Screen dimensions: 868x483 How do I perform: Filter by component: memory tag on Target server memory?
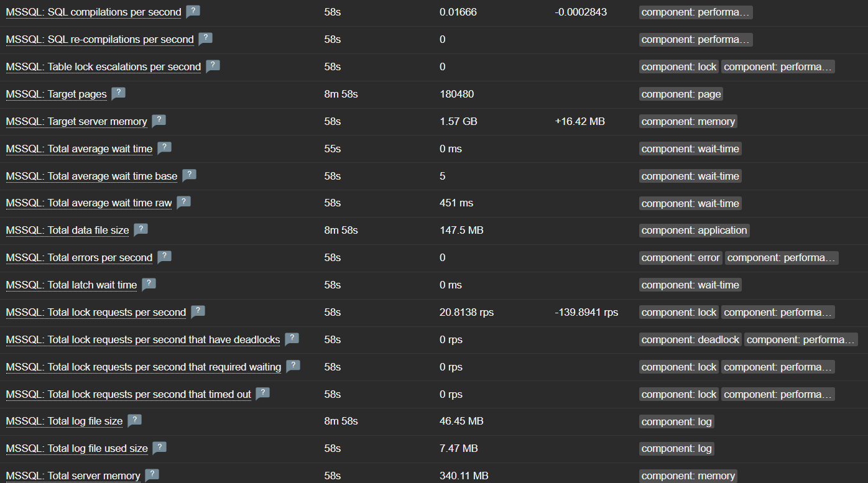[x=688, y=122]
